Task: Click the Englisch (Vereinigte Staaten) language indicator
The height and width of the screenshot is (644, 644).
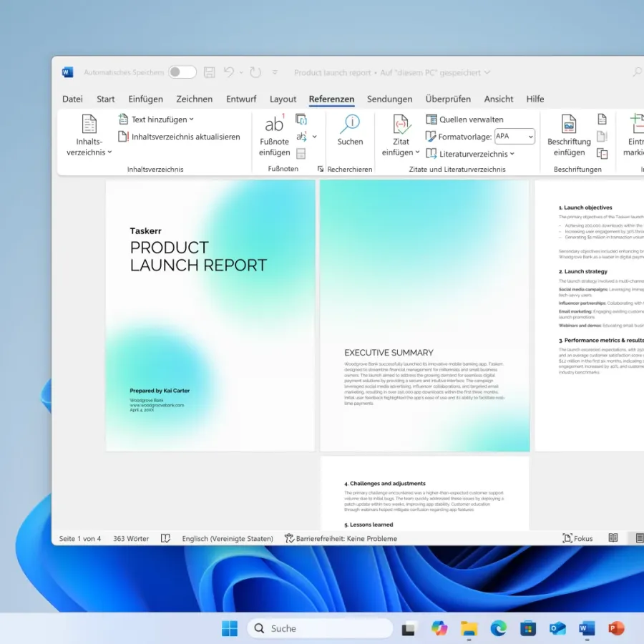Action: point(228,538)
